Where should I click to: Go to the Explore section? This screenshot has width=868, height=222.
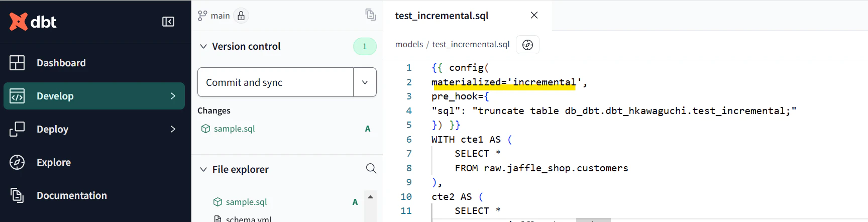[x=54, y=162]
